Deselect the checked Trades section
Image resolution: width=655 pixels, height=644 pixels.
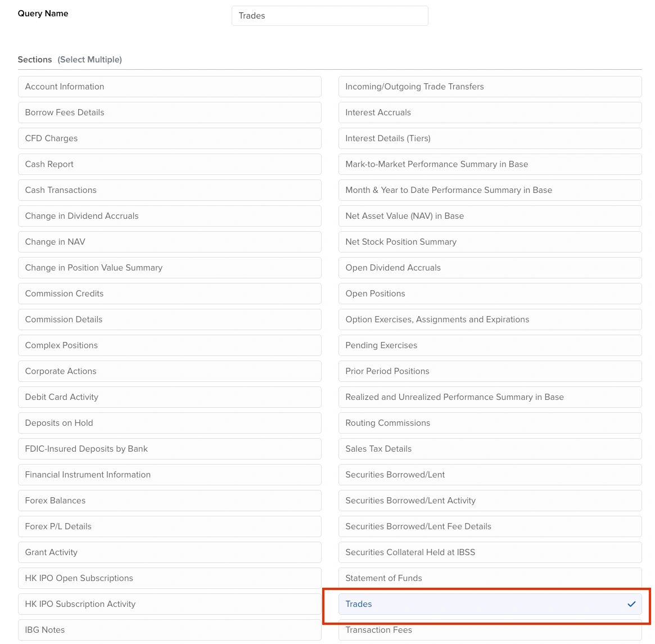[489, 604]
